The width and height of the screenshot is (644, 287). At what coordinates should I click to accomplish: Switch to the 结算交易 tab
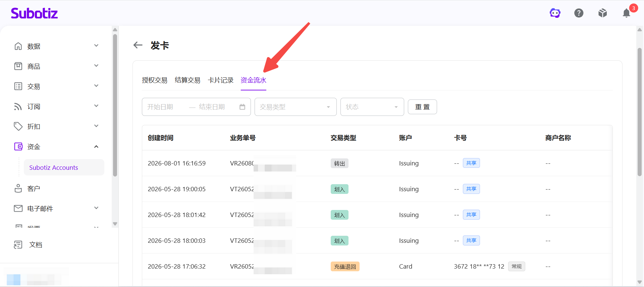pyautogui.click(x=187, y=80)
